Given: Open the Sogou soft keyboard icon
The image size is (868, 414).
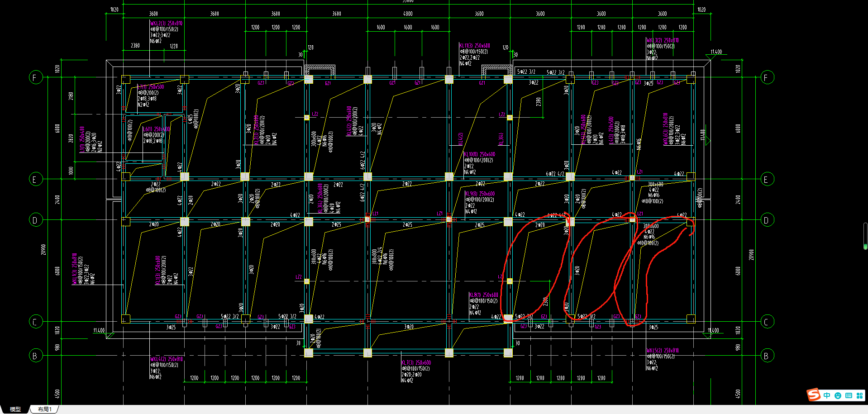Looking at the screenshot, I should pos(849,395).
